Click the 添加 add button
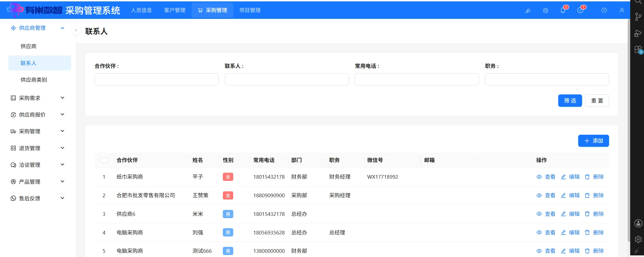 point(594,141)
